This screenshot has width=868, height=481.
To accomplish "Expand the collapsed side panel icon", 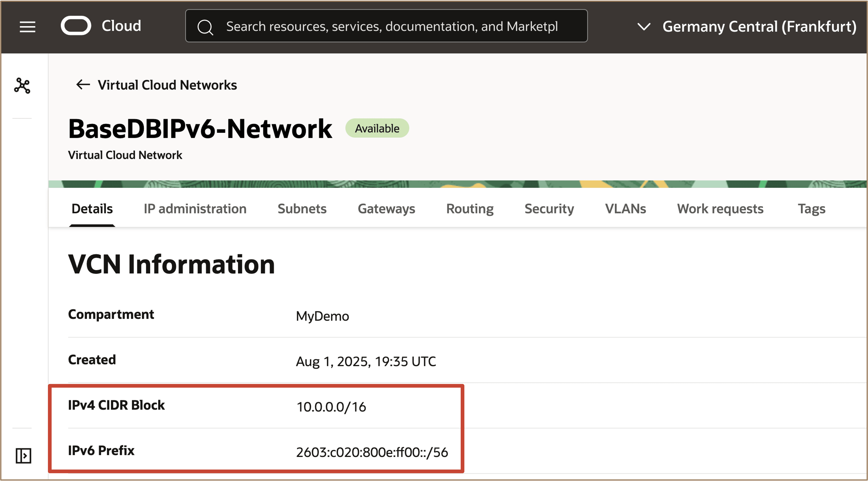I will click(23, 455).
